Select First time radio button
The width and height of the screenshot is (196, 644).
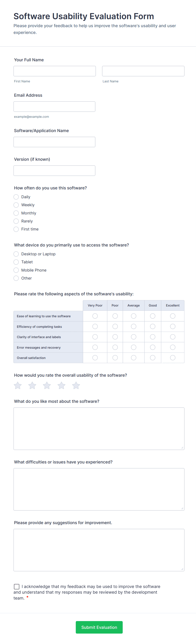(16, 229)
